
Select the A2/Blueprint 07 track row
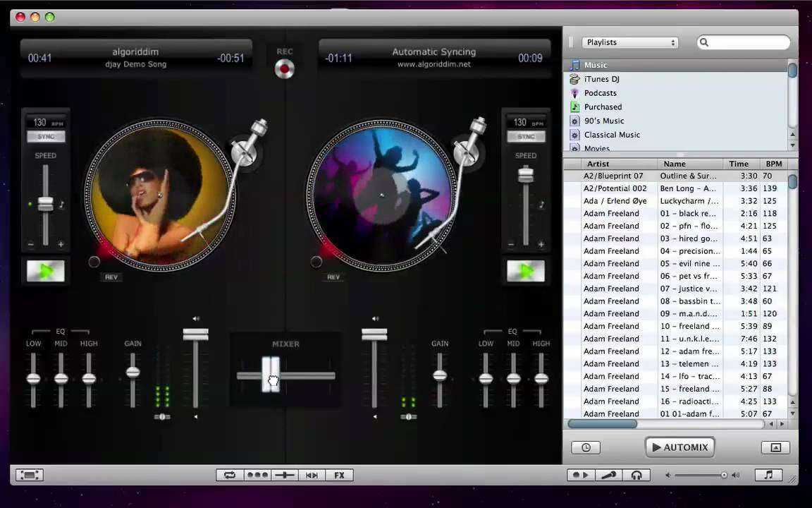pyautogui.click(x=676, y=176)
